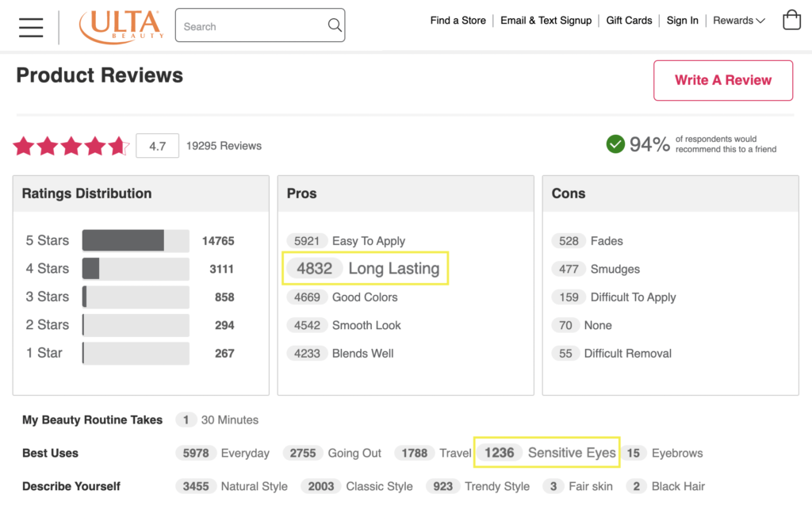
Task: Click inside the Search input field
Action: (246, 25)
